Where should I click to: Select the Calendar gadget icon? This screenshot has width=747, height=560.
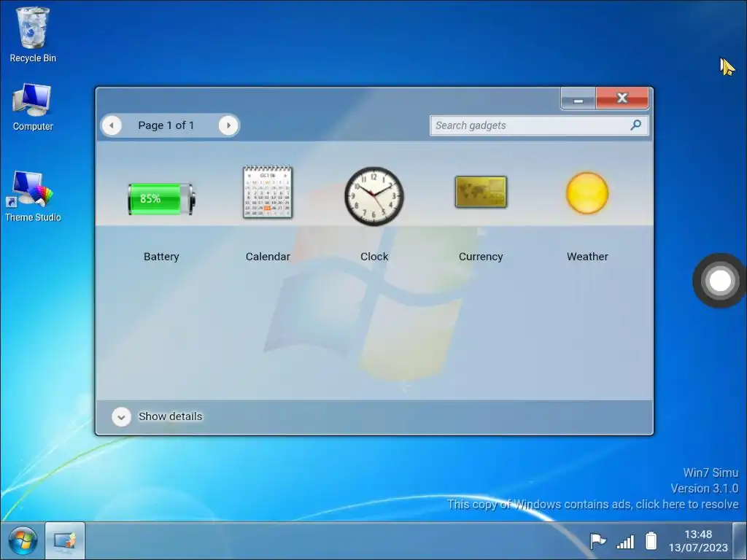click(268, 192)
